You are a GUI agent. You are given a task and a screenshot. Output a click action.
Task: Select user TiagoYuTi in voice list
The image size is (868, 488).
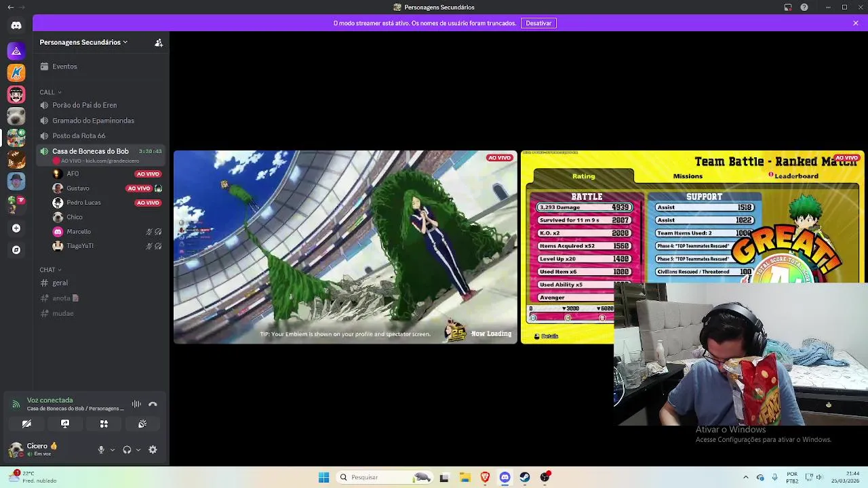pos(107,246)
